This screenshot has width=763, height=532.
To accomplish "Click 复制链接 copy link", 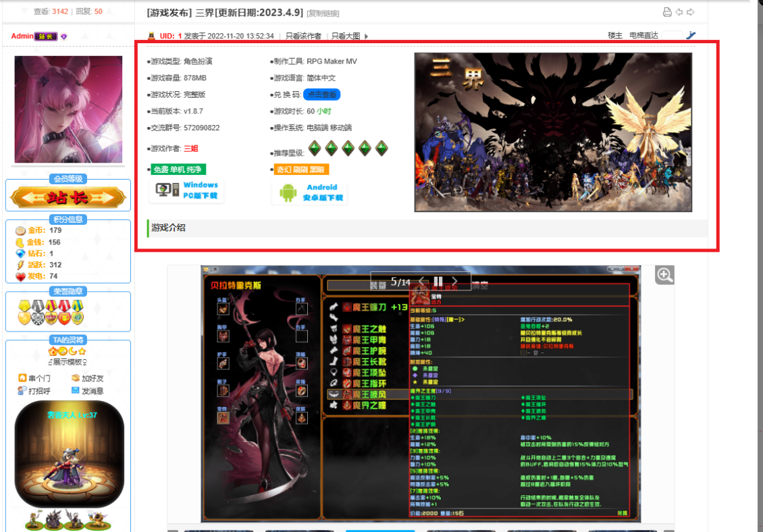I will pos(323,13).
